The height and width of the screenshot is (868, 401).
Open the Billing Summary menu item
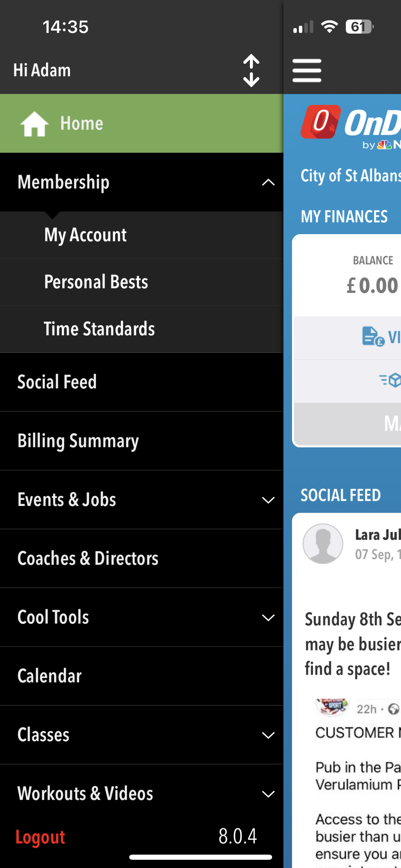coord(78,441)
